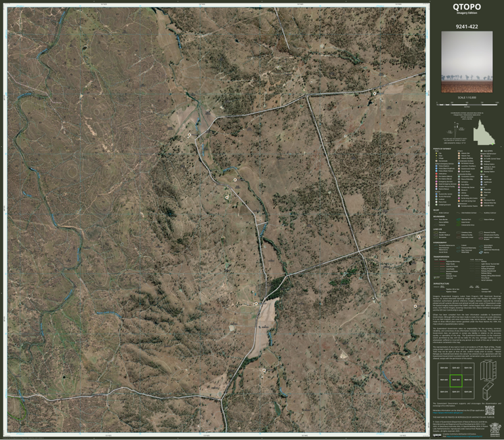Click the grid and magnetic north diagram
Image resolution: width=504 pixels, height=440 pixels.
pos(455,133)
